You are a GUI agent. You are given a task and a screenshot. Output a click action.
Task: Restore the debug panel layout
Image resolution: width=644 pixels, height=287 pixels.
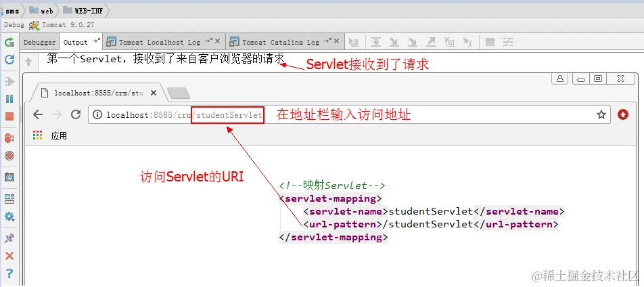pos(9,199)
